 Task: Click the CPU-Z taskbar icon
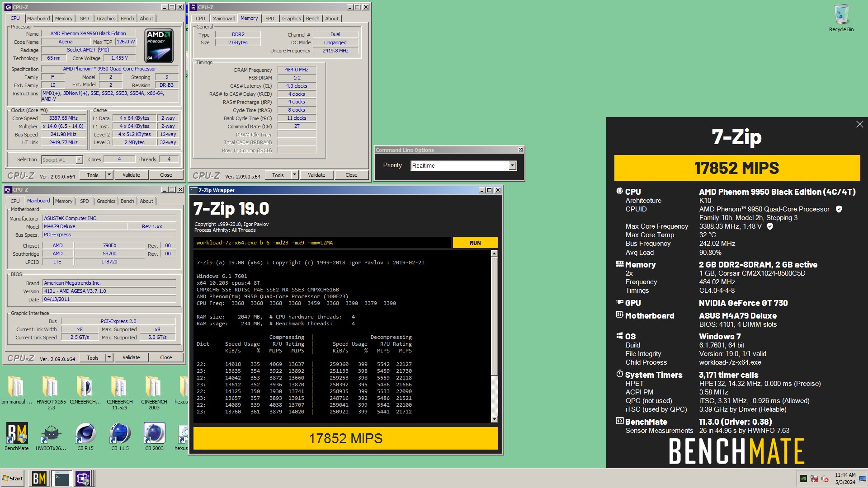83,479
